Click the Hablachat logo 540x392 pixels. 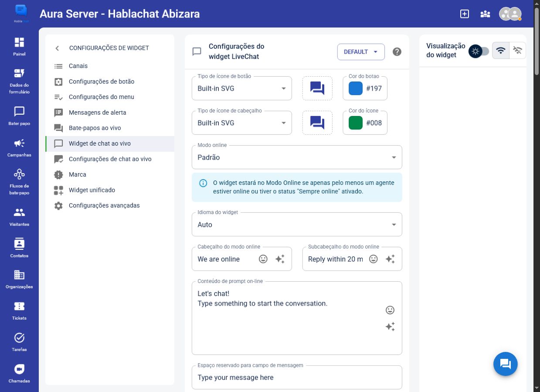(20, 14)
